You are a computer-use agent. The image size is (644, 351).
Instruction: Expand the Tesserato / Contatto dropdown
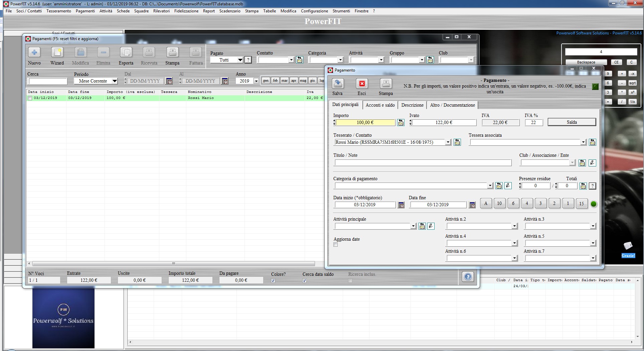pyautogui.click(x=448, y=142)
